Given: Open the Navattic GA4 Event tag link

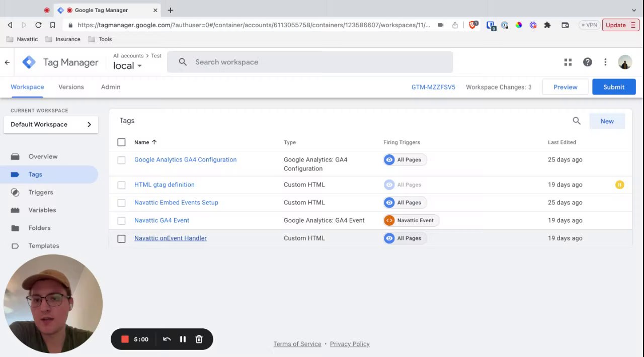Looking at the screenshot, I should (162, 220).
